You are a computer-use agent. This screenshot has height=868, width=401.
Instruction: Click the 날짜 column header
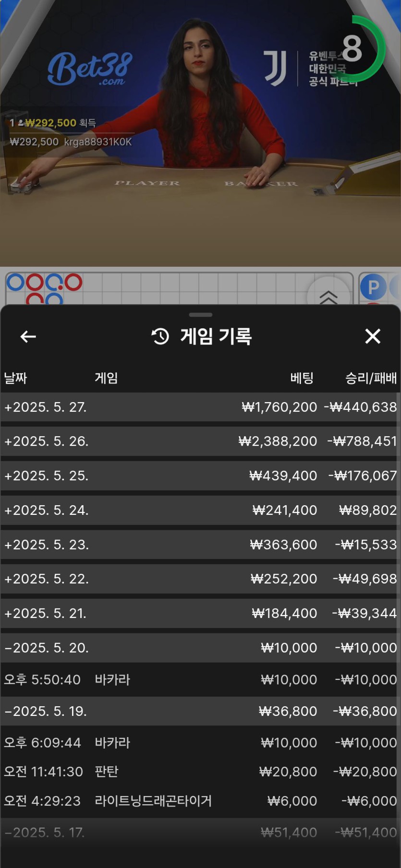(x=15, y=378)
